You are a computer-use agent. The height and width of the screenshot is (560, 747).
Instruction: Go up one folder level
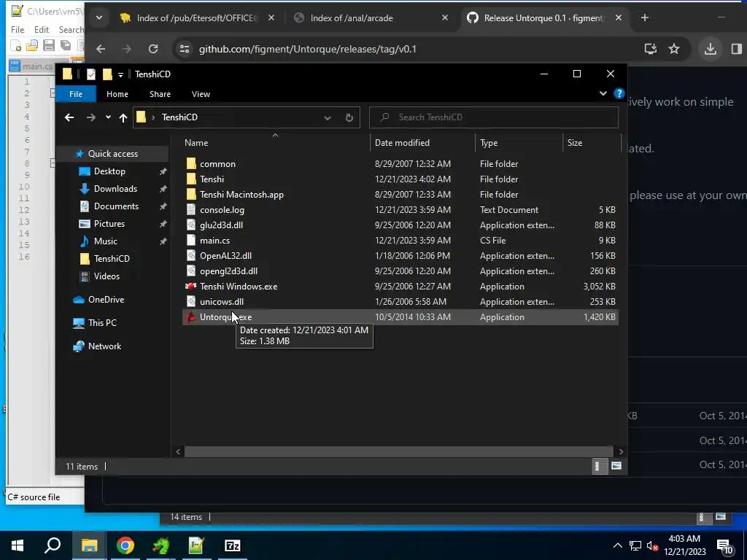[x=123, y=117]
